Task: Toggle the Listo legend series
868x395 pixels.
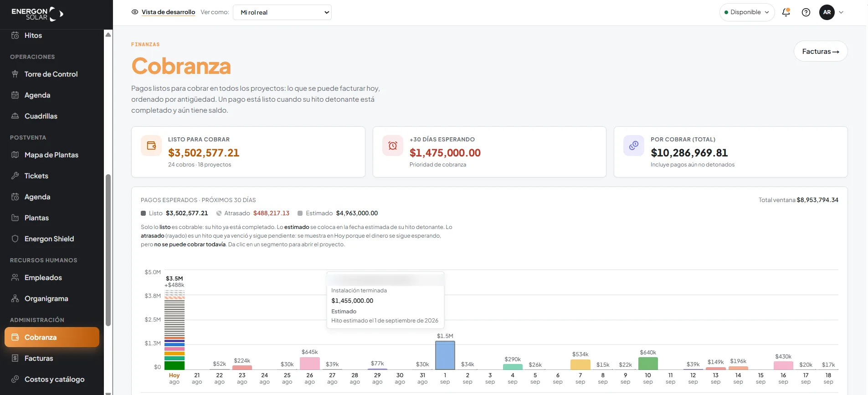Action: [174, 213]
